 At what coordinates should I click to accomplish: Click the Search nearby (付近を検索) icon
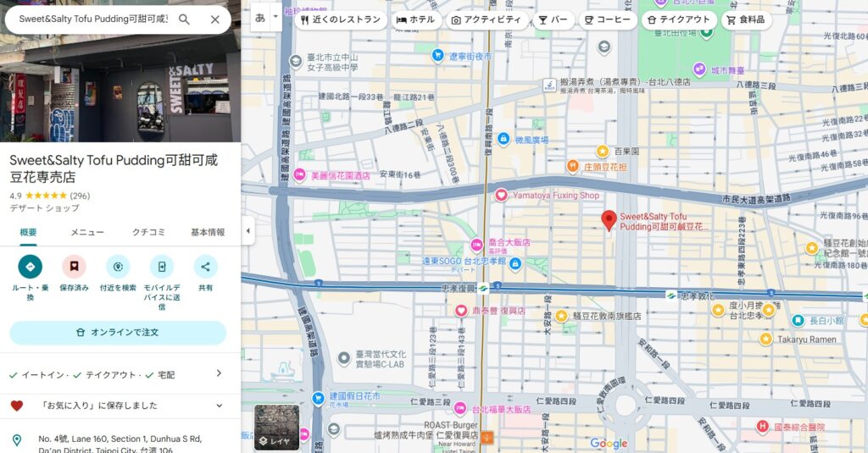point(118,267)
